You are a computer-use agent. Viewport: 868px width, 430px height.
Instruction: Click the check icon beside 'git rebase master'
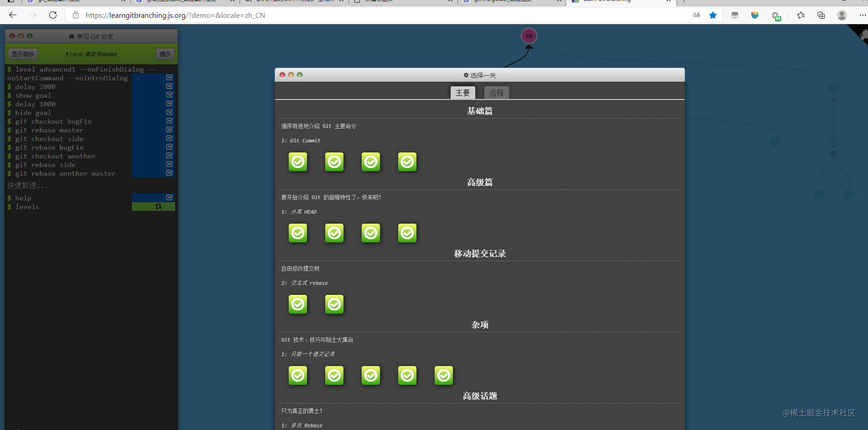169,130
